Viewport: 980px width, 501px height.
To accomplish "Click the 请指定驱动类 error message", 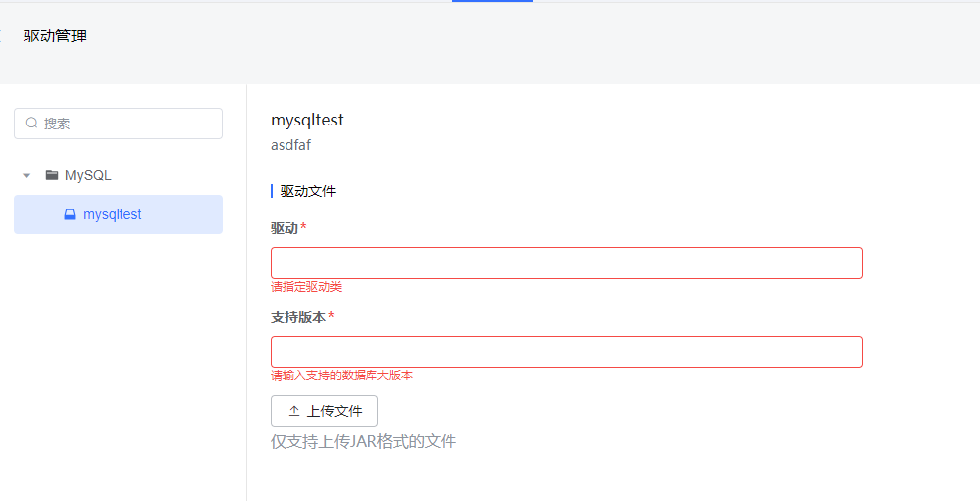I will tap(306, 287).
